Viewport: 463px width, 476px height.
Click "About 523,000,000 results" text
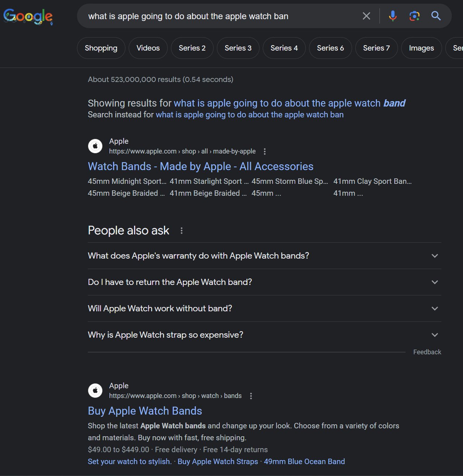[x=160, y=79]
